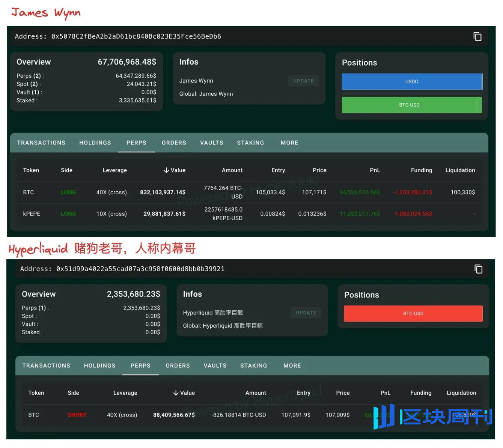Open ORDERS tab in the 高胜率巨鲸 panel
The width and height of the screenshot is (503, 448).
pyautogui.click(x=178, y=366)
